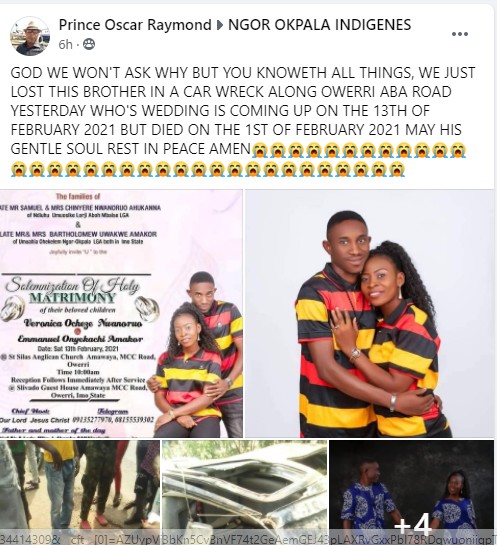Click the last crying emoji in bottom row
Viewport: 497px width, 545px height.
coord(397,169)
